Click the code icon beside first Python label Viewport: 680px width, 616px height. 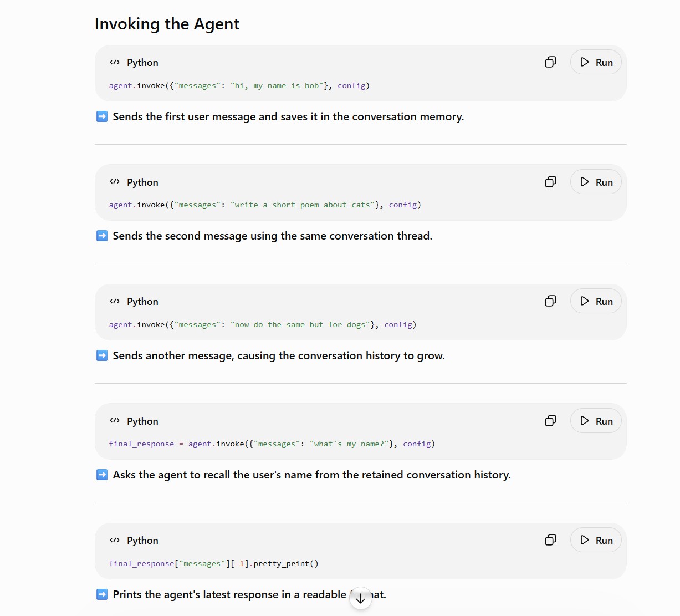coord(115,63)
